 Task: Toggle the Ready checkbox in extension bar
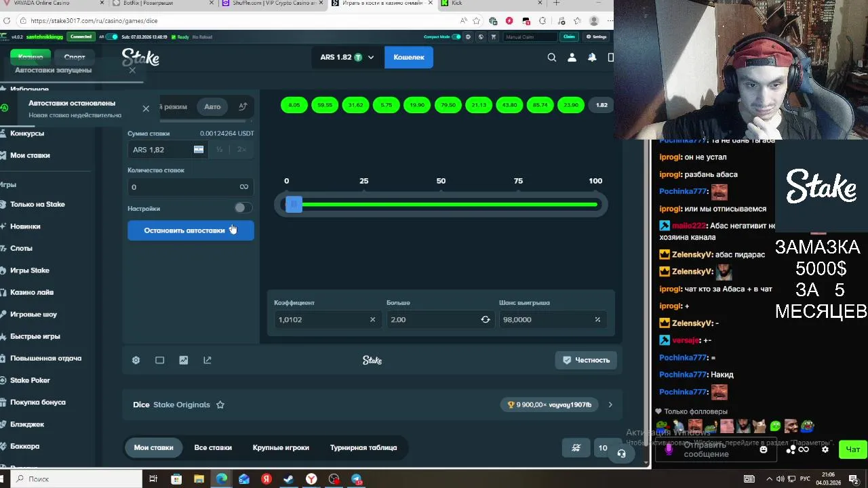[x=174, y=37]
